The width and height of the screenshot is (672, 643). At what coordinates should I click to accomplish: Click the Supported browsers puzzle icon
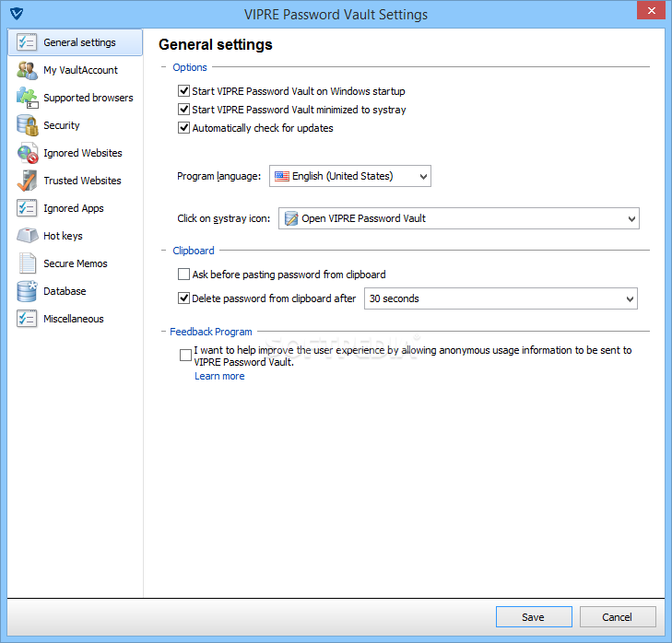(x=27, y=98)
